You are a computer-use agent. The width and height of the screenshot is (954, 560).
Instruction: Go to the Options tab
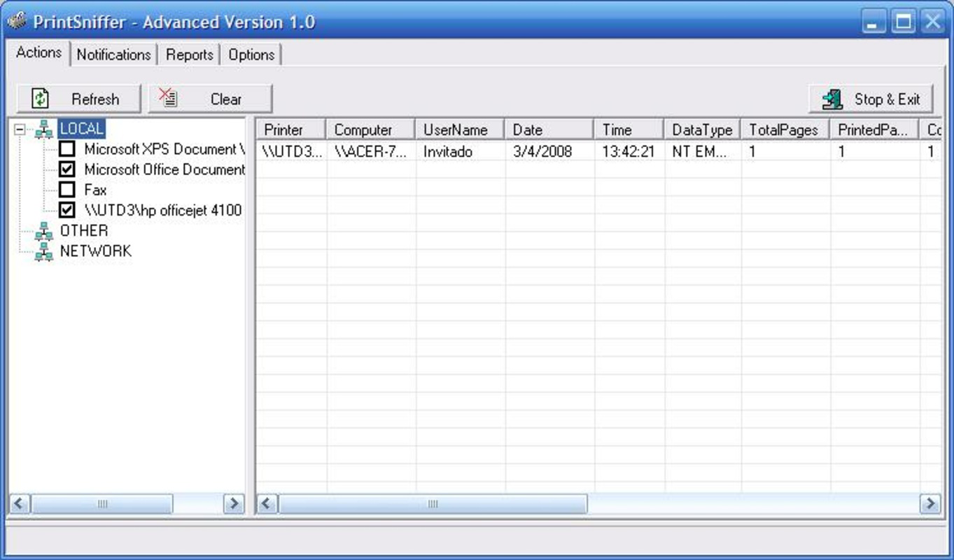tap(251, 55)
